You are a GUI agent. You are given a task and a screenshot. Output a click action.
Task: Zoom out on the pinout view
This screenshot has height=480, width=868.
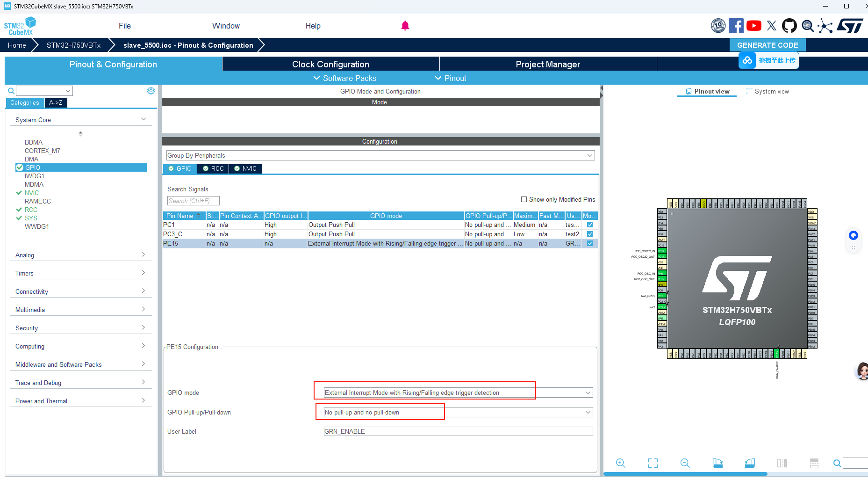[685, 463]
